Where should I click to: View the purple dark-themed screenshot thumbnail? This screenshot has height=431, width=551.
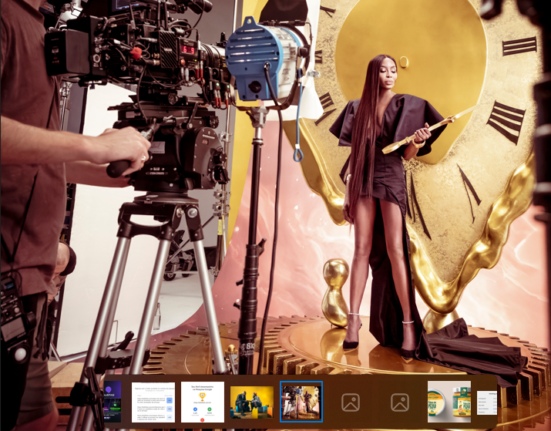tap(112, 402)
